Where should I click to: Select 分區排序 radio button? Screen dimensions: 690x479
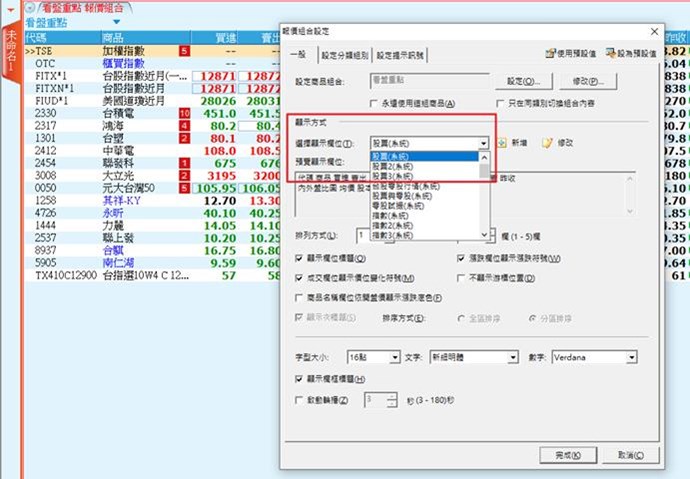pyautogui.click(x=532, y=318)
